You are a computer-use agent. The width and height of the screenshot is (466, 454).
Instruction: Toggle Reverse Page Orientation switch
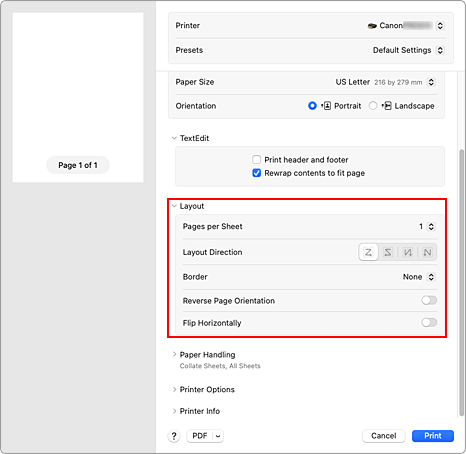tap(429, 301)
